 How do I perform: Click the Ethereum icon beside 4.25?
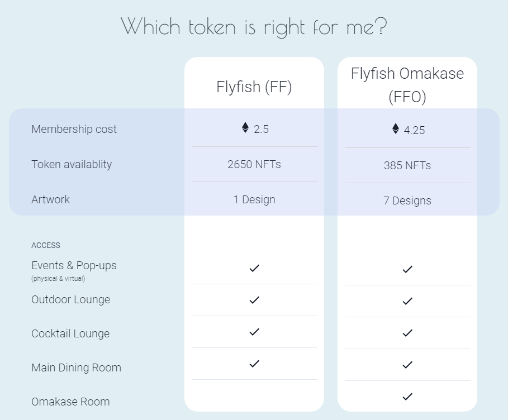click(x=396, y=129)
